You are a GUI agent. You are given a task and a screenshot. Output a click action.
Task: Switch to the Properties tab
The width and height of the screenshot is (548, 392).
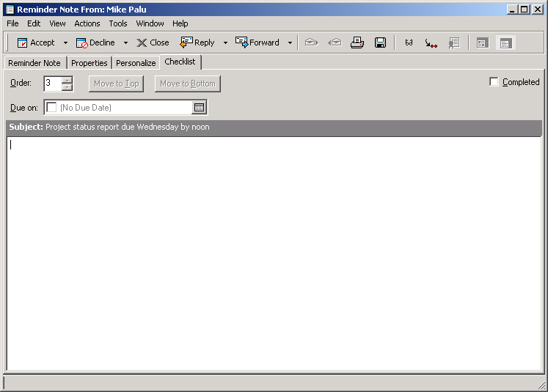pyautogui.click(x=89, y=63)
